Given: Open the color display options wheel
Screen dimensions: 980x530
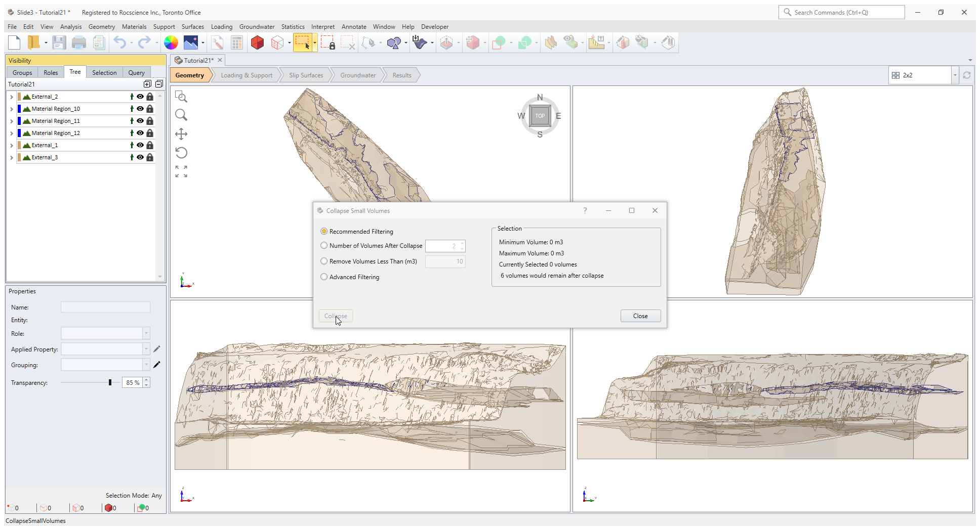Looking at the screenshot, I should (x=171, y=42).
